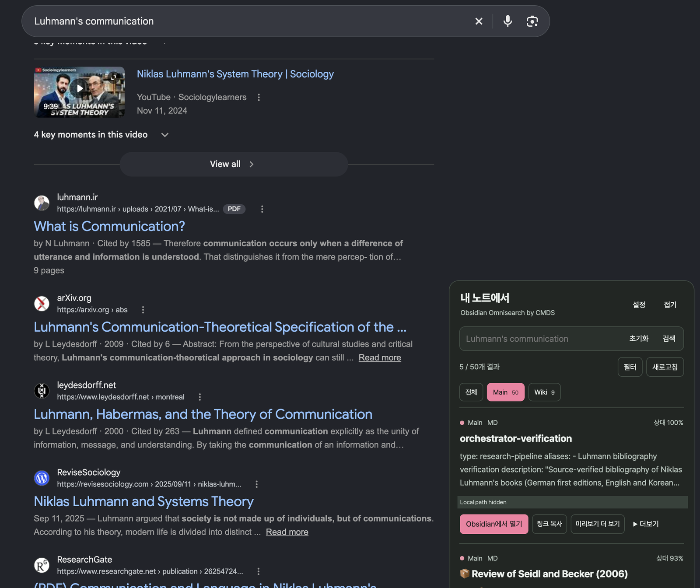Viewport: 700px width, 588px height.
Task: Open 설정 settings in Omnisearch panel
Action: pyautogui.click(x=639, y=304)
